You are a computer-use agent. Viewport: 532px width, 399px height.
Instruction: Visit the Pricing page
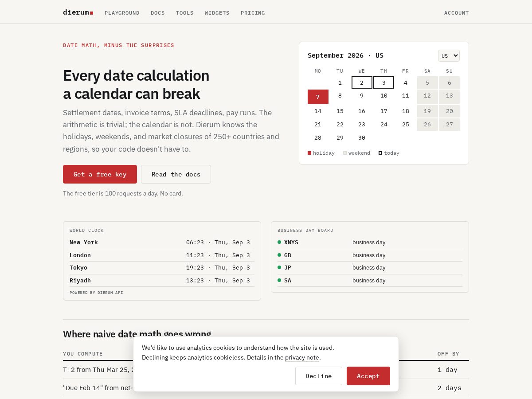pos(253,13)
